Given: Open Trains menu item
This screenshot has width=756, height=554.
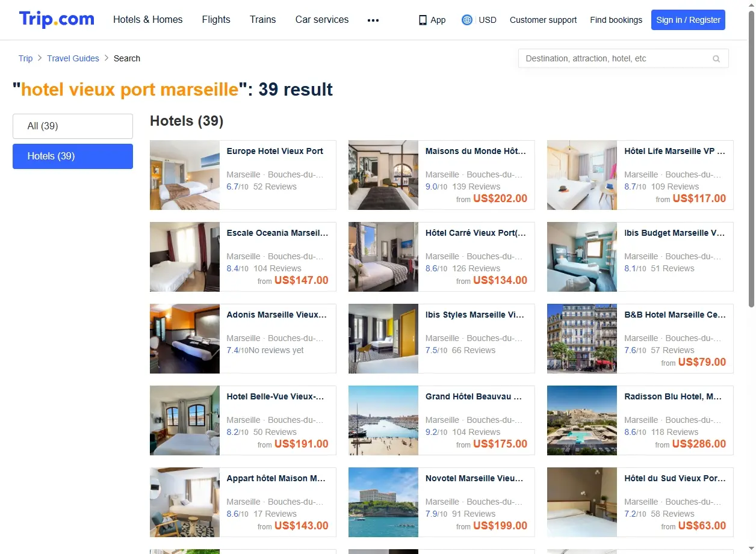Looking at the screenshot, I should click(263, 20).
